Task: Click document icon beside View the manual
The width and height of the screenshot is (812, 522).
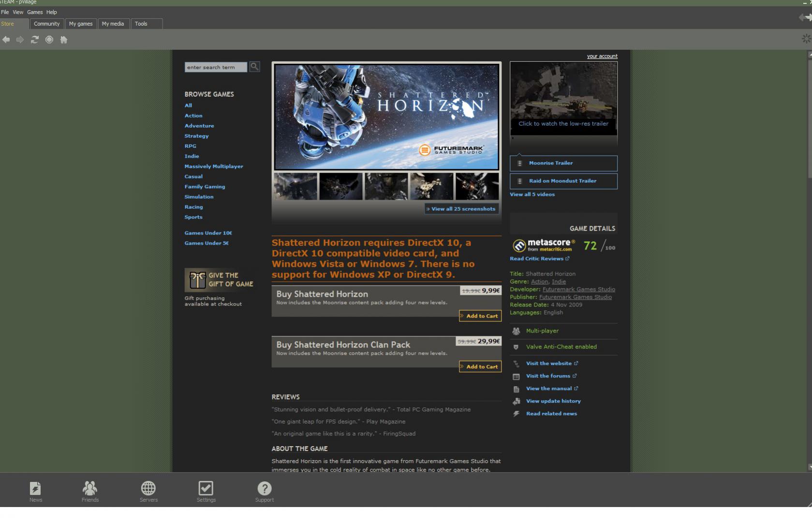Action: click(x=516, y=389)
